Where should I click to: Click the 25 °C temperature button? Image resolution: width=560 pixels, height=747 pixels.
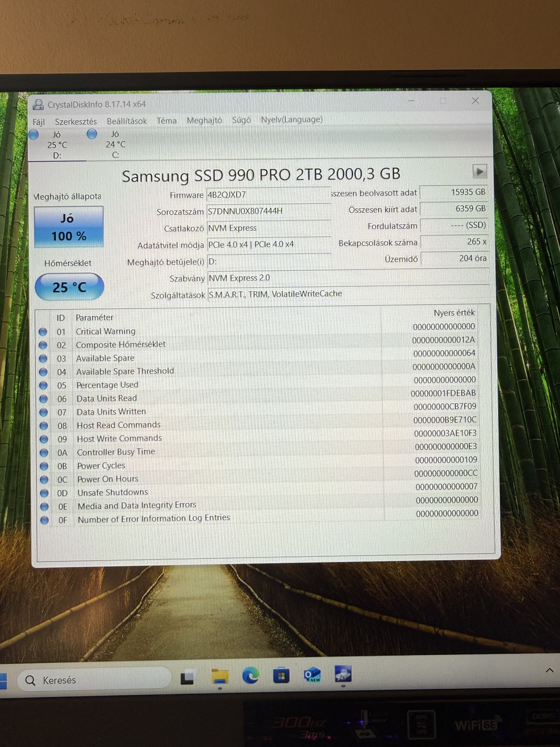point(69,287)
